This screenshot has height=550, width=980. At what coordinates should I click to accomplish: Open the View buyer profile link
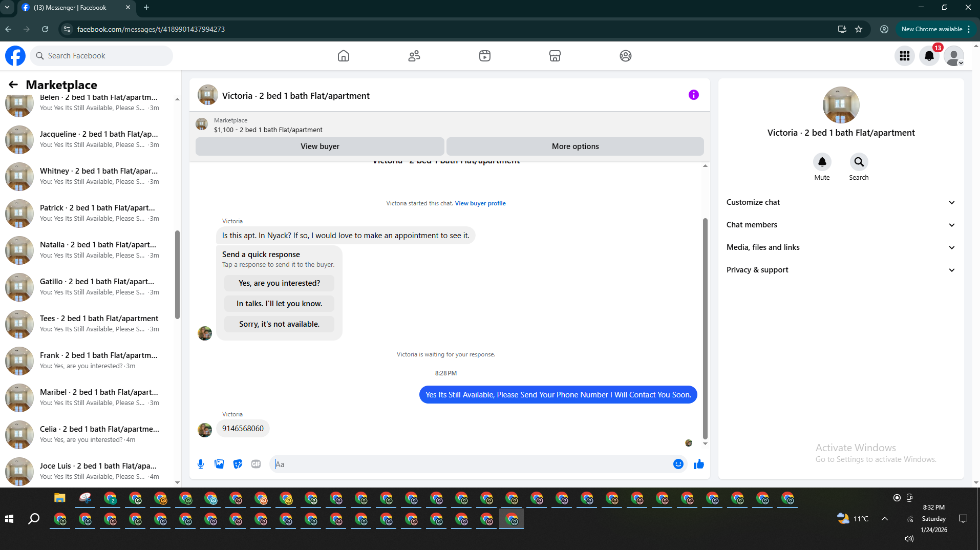[480, 203]
